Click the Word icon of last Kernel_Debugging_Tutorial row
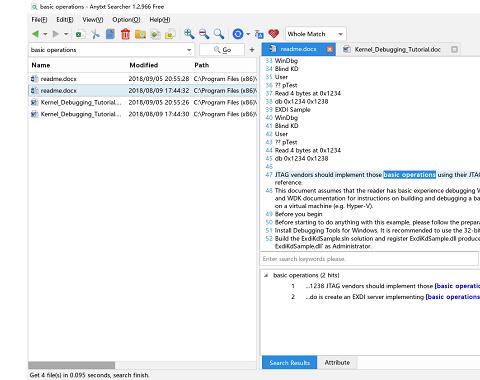Image resolution: width=480 pixels, height=380 pixels. [x=34, y=114]
